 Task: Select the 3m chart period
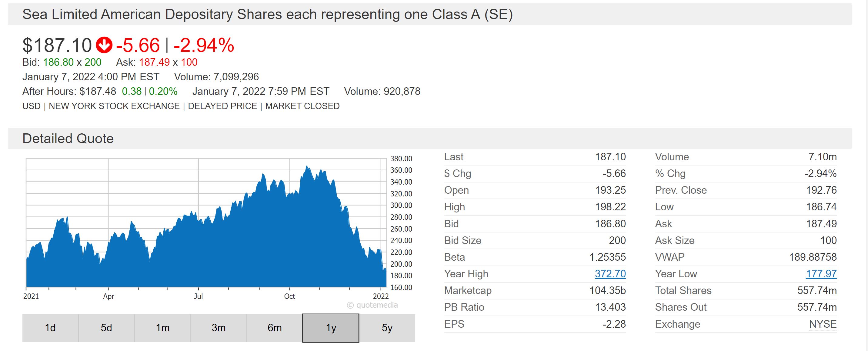click(x=219, y=328)
